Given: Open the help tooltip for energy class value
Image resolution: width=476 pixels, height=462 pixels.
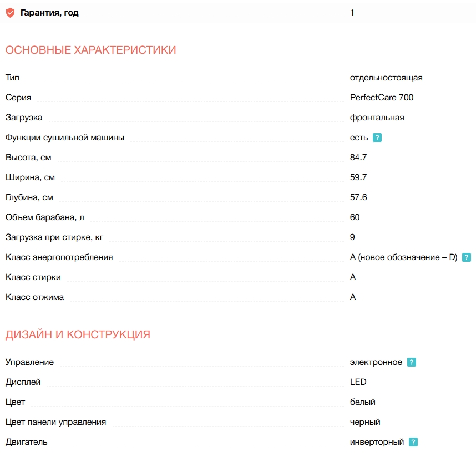Looking at the screenshot, I should click(x=467, y=257).
